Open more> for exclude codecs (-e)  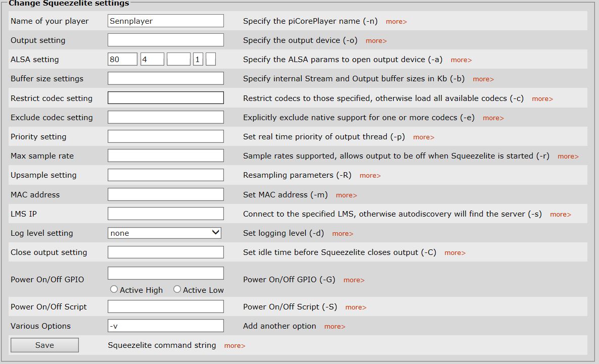click(493, 118)
